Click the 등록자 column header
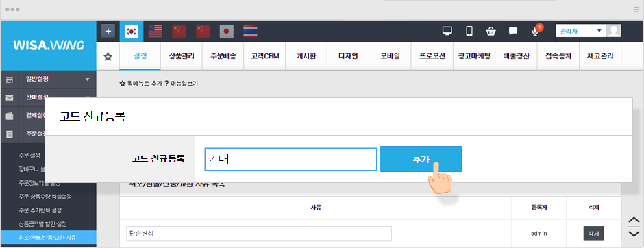The height and width of the screenshot is (248, 644). tap(539, 208)
